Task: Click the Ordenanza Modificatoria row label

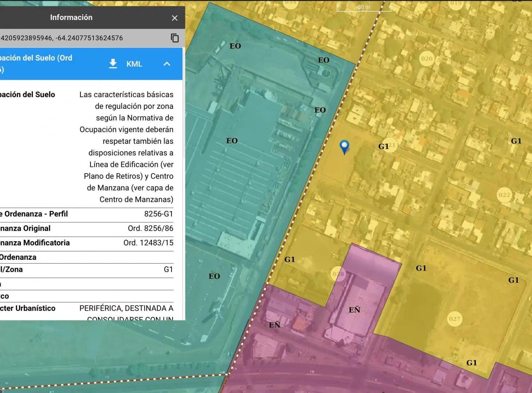Action: pyautogui.click(x=35, y=243)
